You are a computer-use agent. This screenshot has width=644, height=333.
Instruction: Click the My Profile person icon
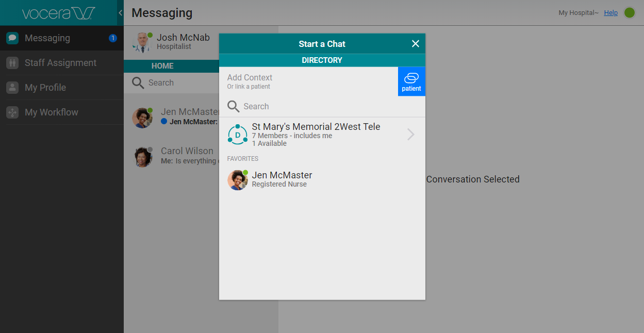coord(12,88)
